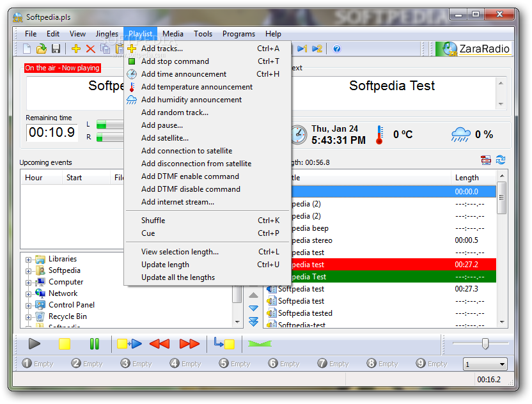Screen dimensions: 532x404
Task: Click the green Pause button
Action: tap(95, 344)
